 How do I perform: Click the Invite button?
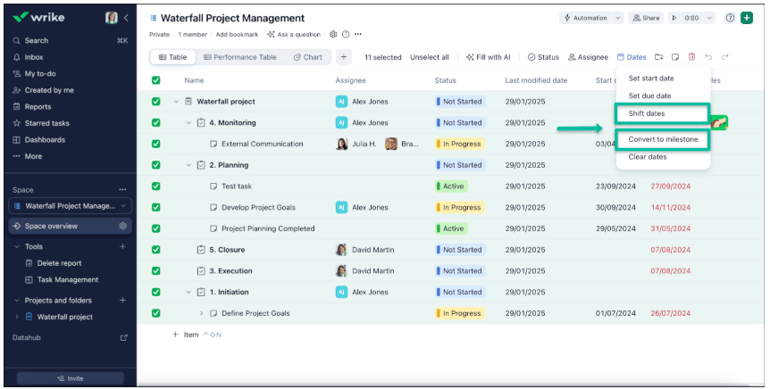(x=70, y=378)
